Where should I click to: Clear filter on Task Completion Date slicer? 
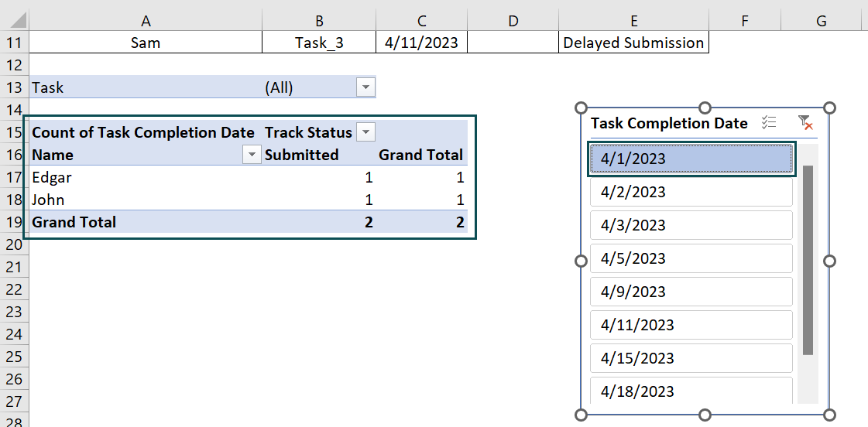(x=805, y=123)
